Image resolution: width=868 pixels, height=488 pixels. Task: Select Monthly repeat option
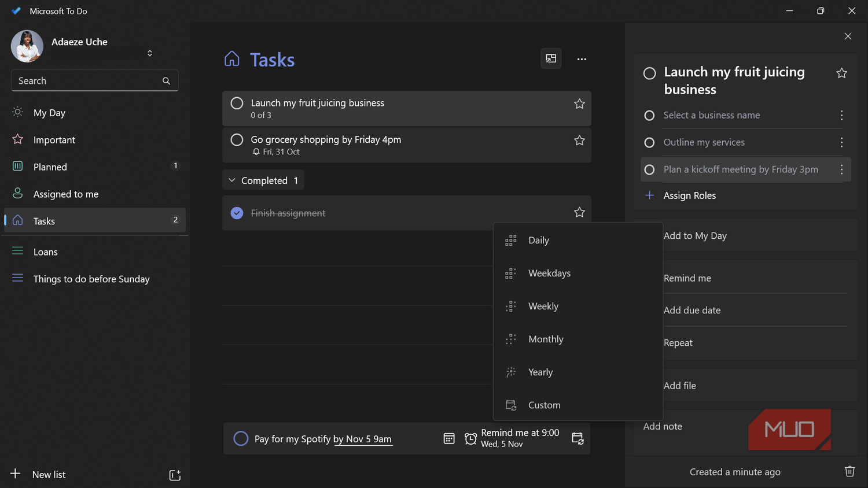click(x=578, y=339)
